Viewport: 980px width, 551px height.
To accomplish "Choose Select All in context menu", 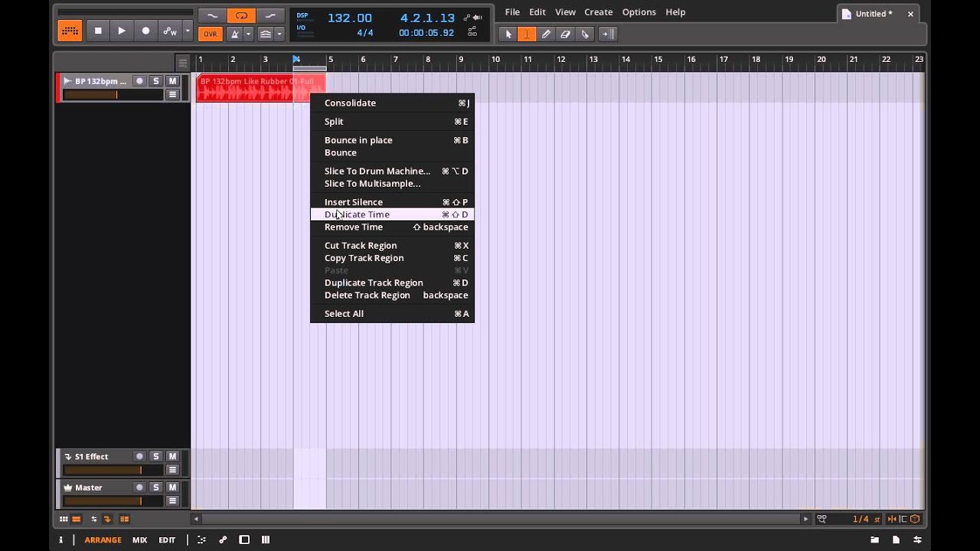I will tap(392, 313).
